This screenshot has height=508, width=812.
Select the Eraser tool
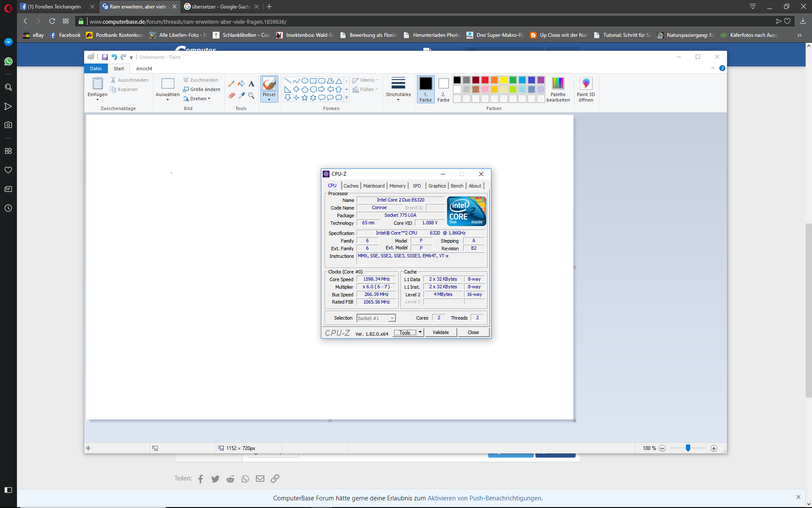tap(231, 96)
